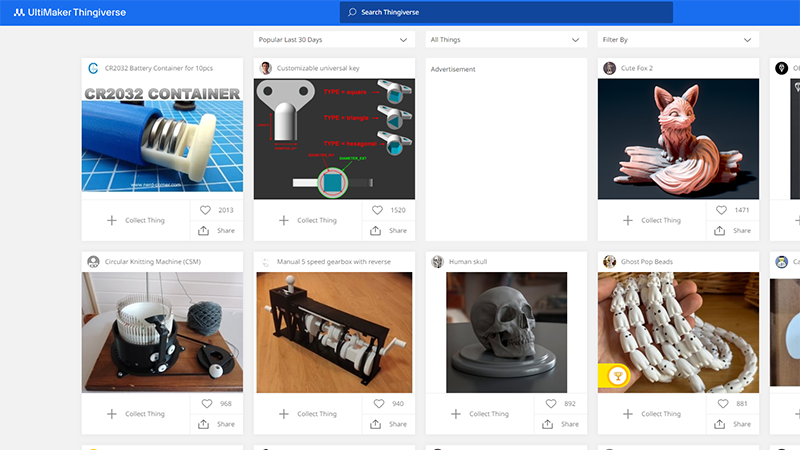800x450 pixels.
Task: Share the Human skull thing
Action: (x=560, y=424)
